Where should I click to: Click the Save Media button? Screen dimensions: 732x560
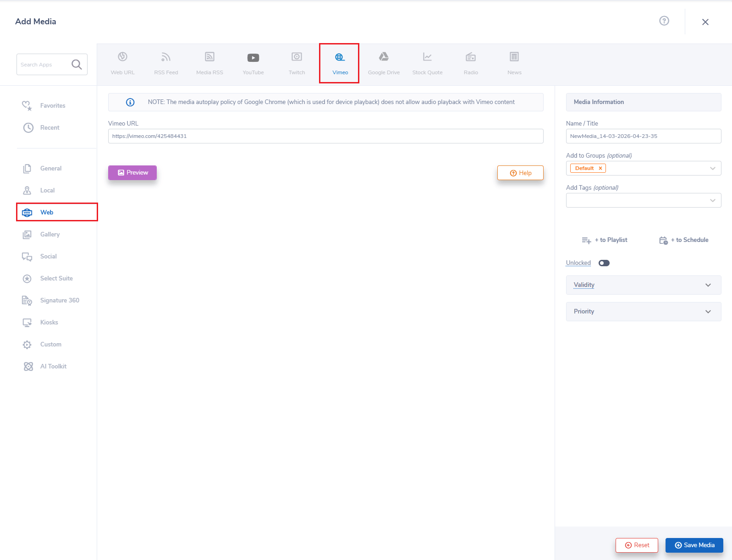click(694, 545)
